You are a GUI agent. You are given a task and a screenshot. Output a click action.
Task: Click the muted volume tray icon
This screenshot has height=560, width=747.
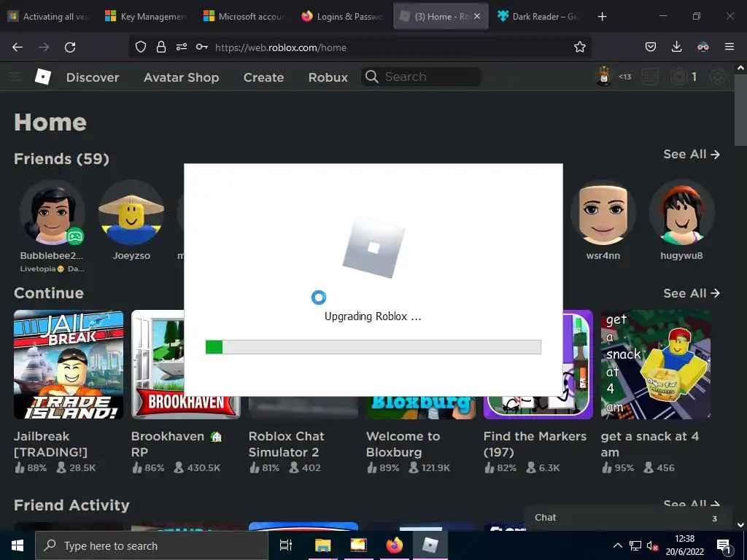tap(652, 545)
